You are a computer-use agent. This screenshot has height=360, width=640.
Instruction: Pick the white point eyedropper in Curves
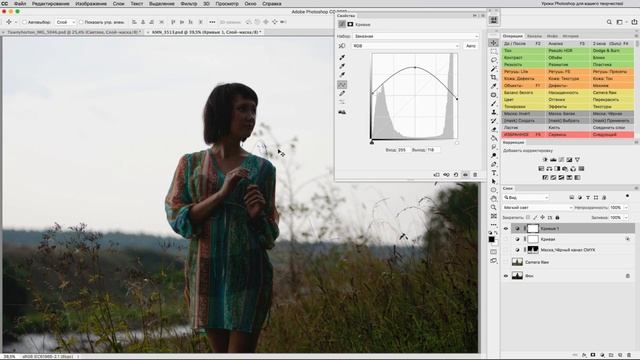coord(342,74)
